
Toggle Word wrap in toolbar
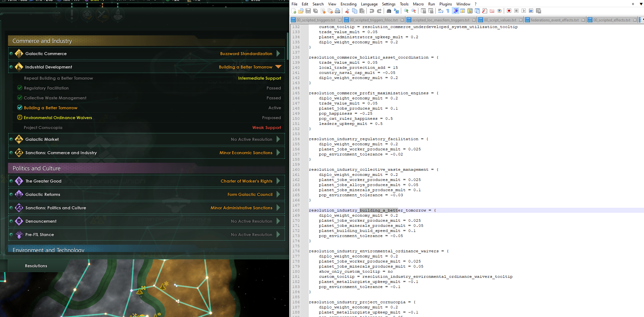tap(440, 11)
